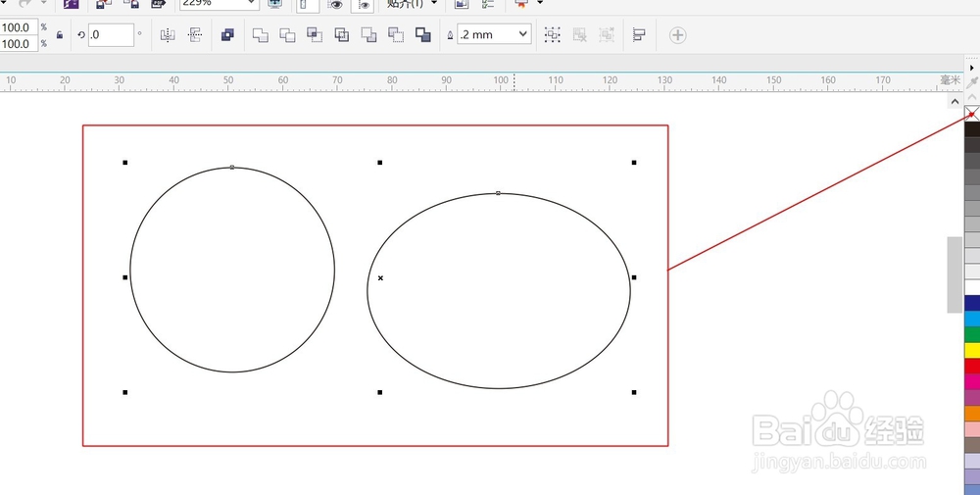Click the mirror horizontally icon
980x495 pixels.
[168, 35]
